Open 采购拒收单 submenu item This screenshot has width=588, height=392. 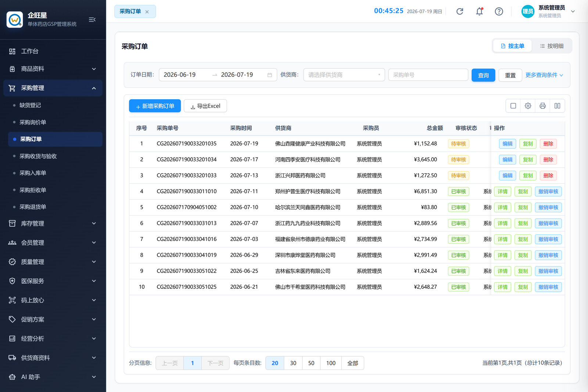coord(55,190)
